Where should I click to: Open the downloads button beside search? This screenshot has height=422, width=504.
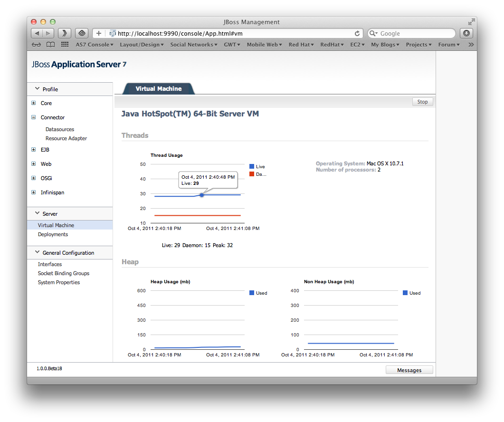pyautogui.click(x=466, y=33)
